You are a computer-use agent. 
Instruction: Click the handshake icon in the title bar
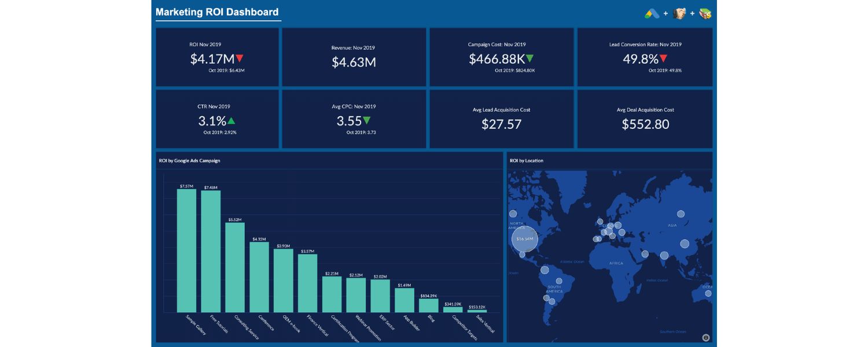(679, 13)
